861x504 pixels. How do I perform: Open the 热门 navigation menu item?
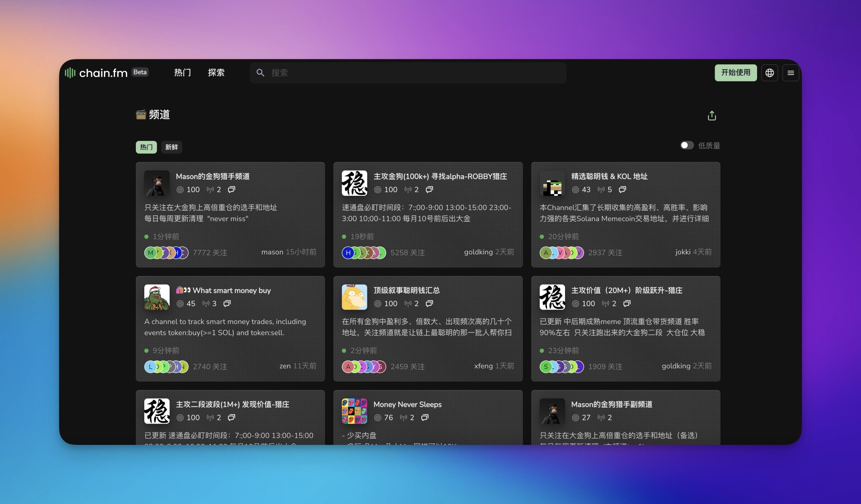click(x=182, y=72)
